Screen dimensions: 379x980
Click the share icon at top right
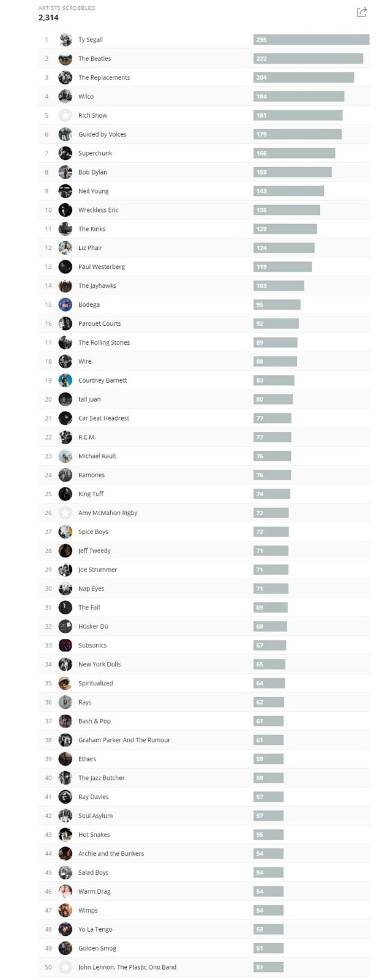362,12
